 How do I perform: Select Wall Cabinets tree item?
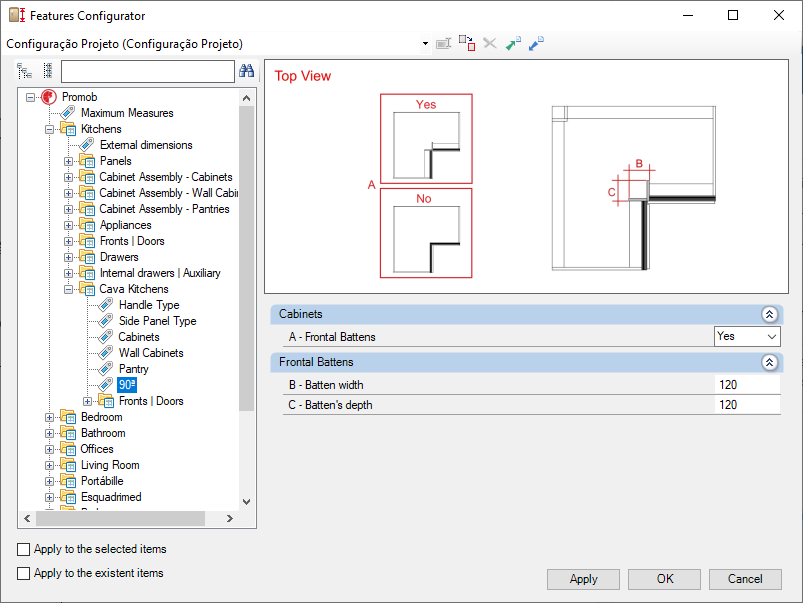coord(151,353)
